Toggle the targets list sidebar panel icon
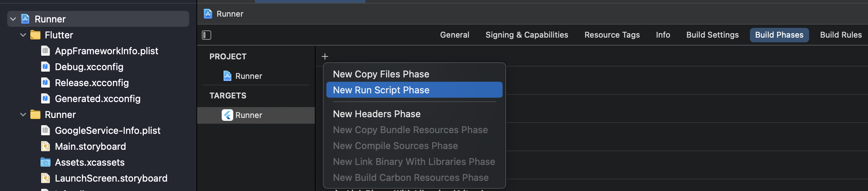868x191 pixels. click(207, 35)
